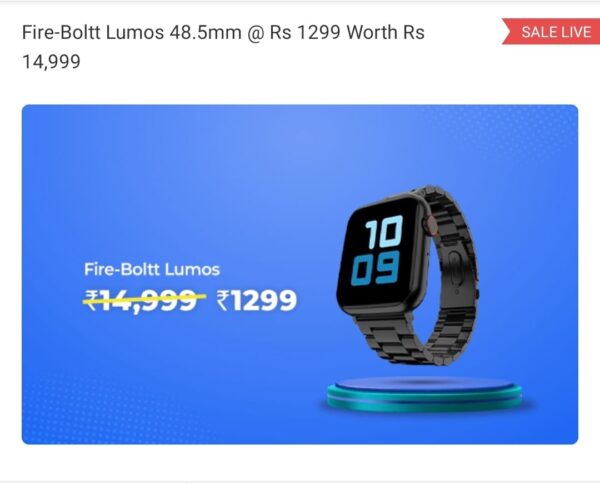Click '48.5mm' in the deal heading
Screen dimensions: 600x484
[x=205, y=32]
